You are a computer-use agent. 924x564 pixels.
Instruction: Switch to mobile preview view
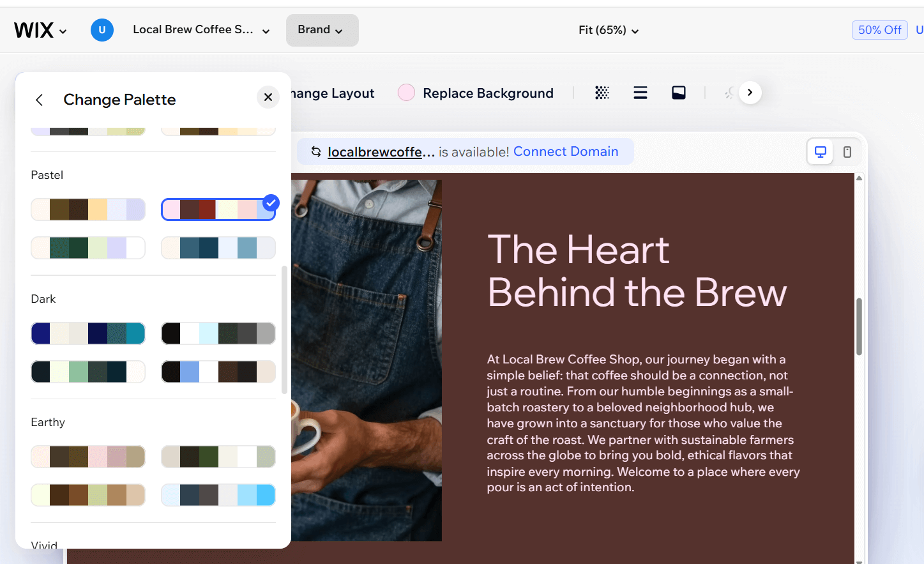[x=847, y=152]
